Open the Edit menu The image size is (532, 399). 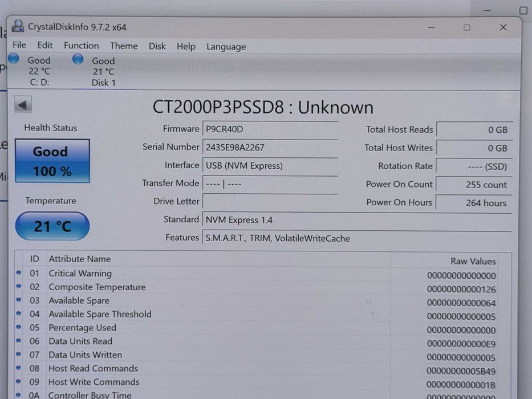(45, 46)
